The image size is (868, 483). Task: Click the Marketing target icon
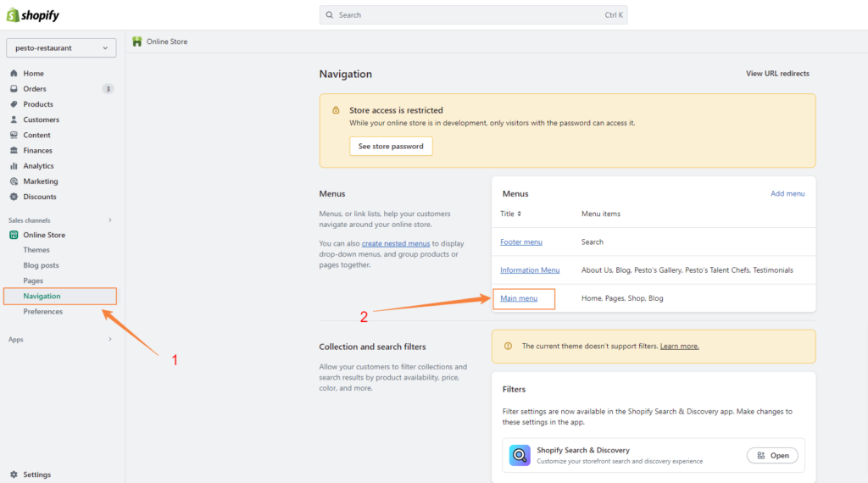click(x=14, y=181)
